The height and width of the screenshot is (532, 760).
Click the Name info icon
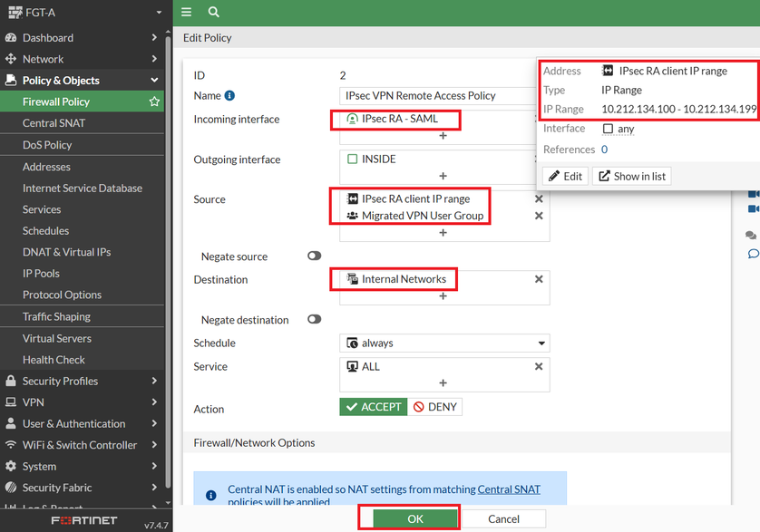(x=229, y=95)
